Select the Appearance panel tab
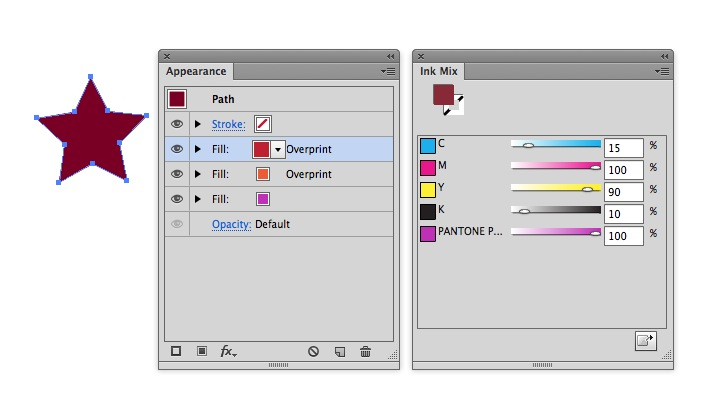Screen dimensions: 709x403 (197, 71)
